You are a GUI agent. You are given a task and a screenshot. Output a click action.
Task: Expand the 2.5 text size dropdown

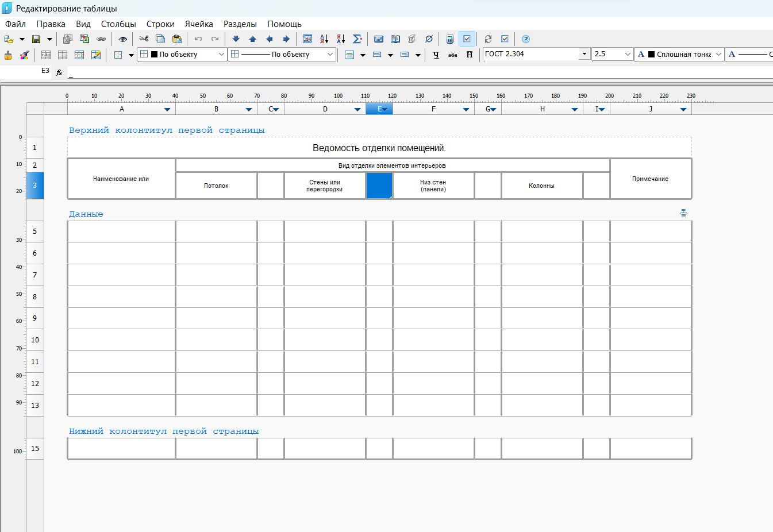tap(627, 54)
